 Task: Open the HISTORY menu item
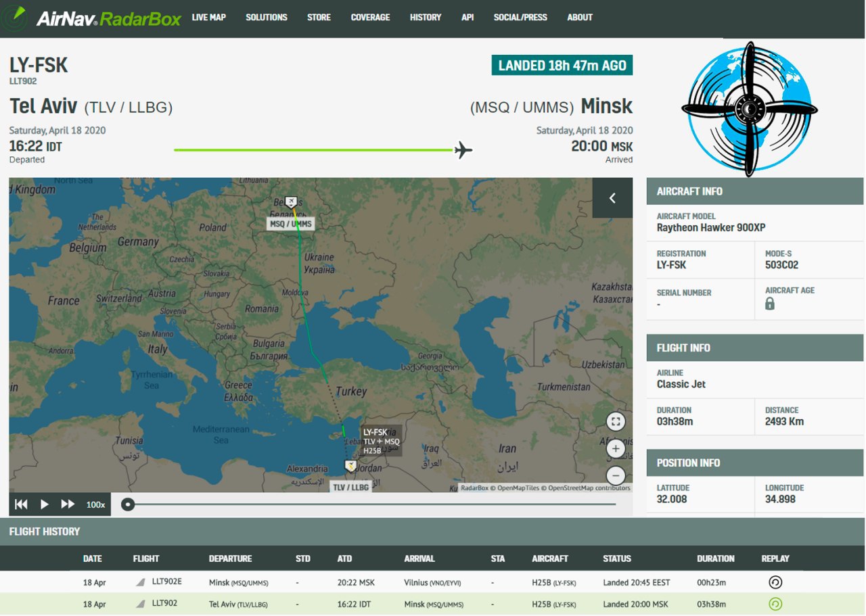click(x=426, y=18)
